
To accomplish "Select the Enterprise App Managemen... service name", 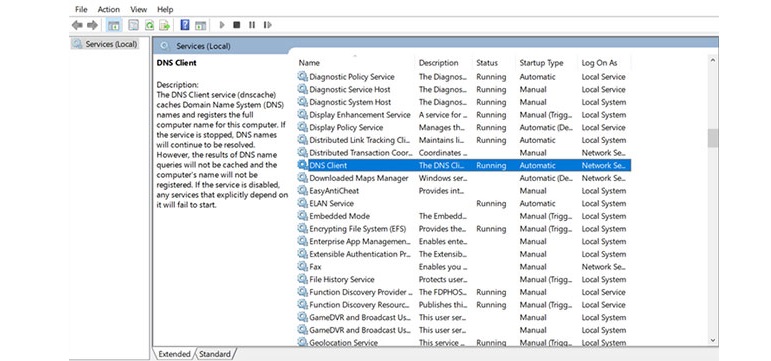I will coord(359,241).
